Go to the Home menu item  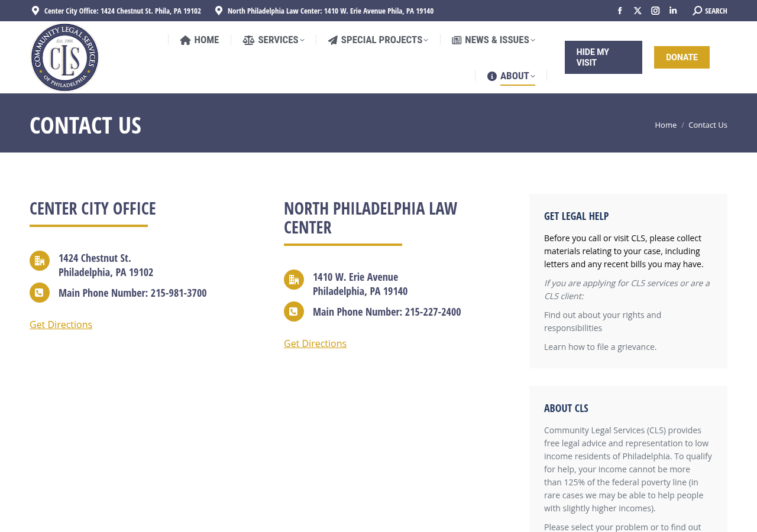[199, 40]
